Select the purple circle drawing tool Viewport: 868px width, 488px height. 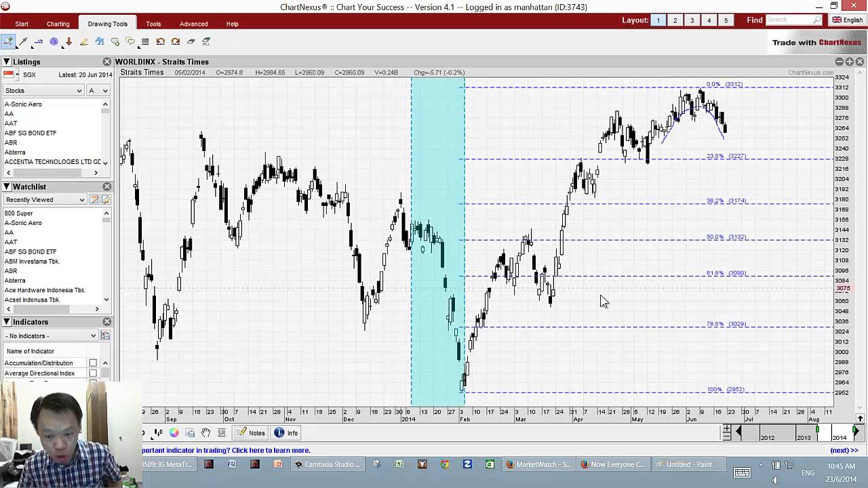[x=54, y=42]
